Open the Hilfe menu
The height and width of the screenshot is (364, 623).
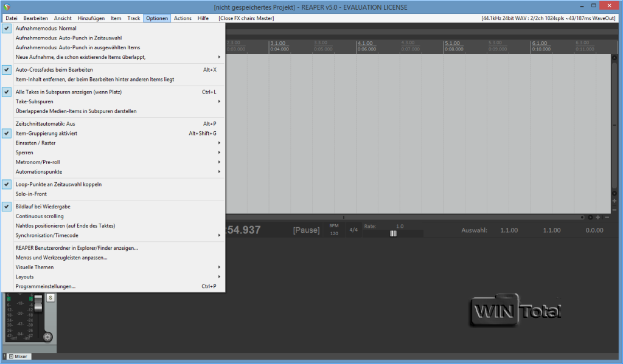pyautogui.click(x=203, y=18)
